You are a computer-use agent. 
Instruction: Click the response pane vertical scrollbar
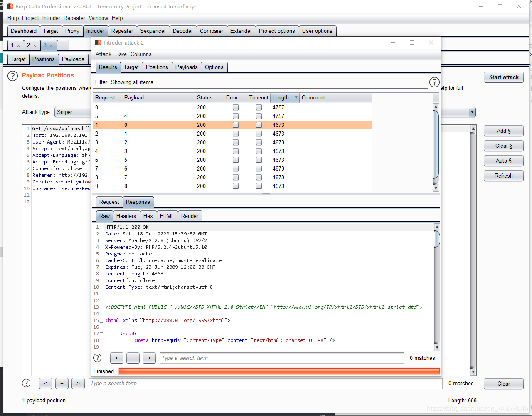click(436, 287)
